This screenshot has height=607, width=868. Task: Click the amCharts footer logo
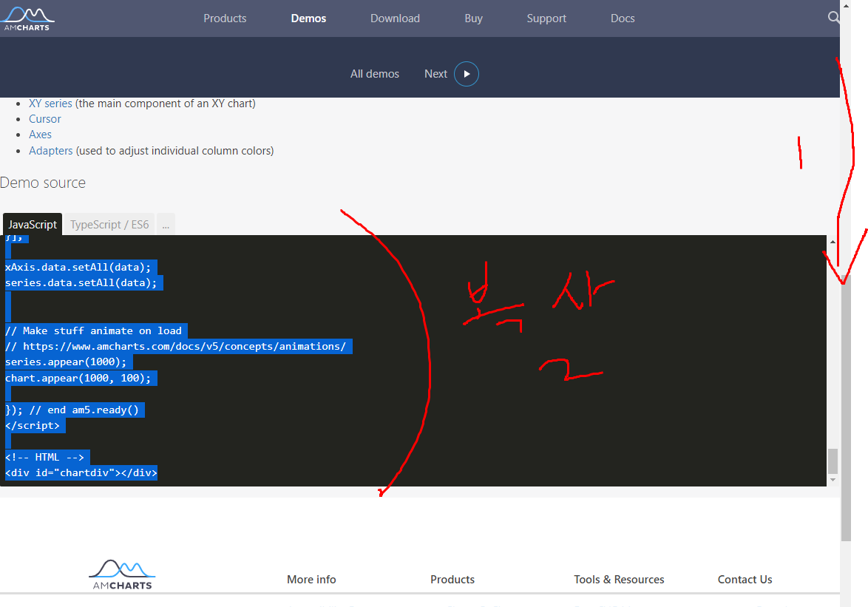(122, 574)
